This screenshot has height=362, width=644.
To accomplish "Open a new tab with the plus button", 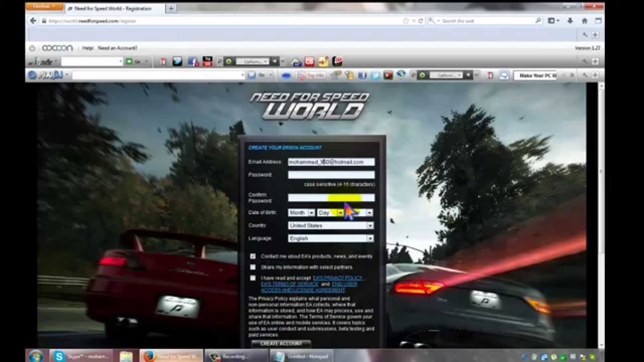I will (171, 9).
